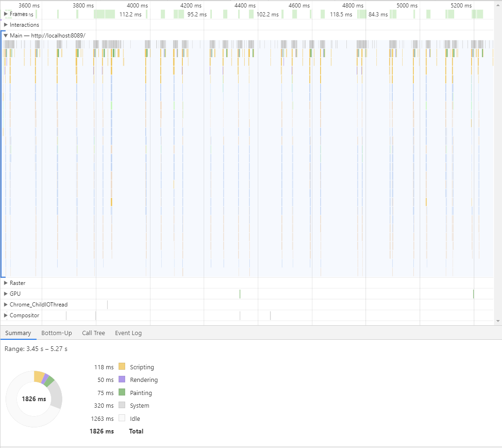The width and height of the screenshot is (502, 448).
Task: Show the Event Log tab
Action: pyautogui.click(x=128, y=333)
